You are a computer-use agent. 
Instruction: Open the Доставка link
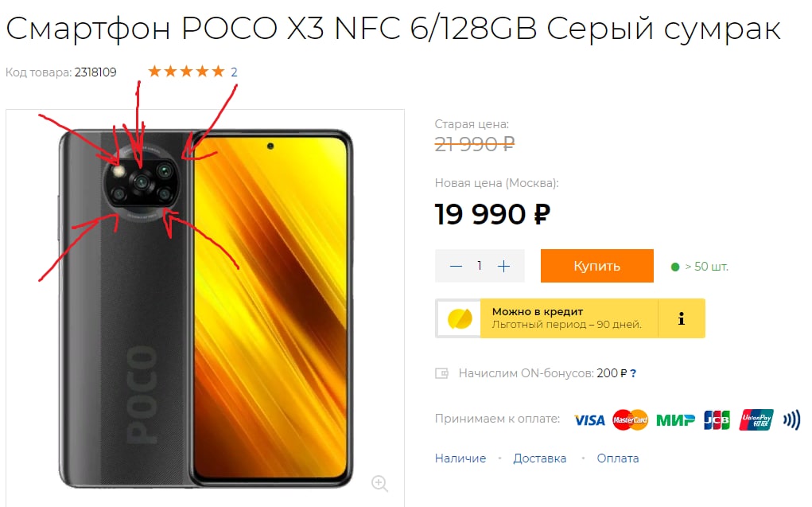539,458
